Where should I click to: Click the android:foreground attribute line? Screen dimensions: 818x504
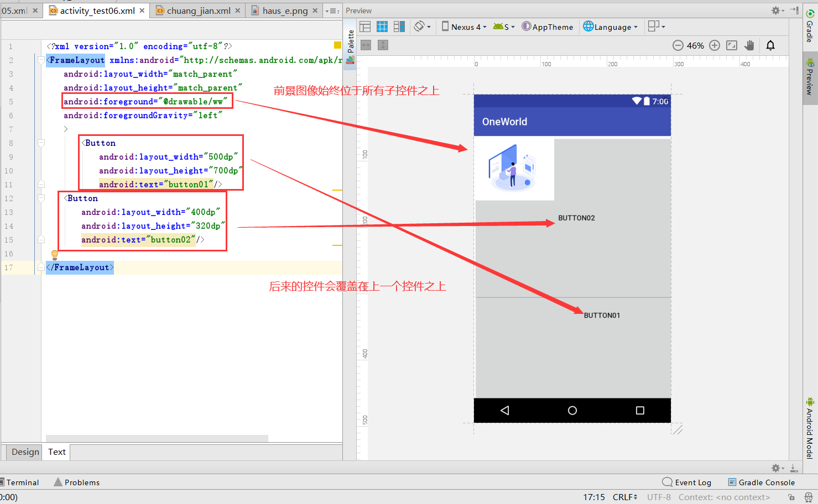click(145, 102)
